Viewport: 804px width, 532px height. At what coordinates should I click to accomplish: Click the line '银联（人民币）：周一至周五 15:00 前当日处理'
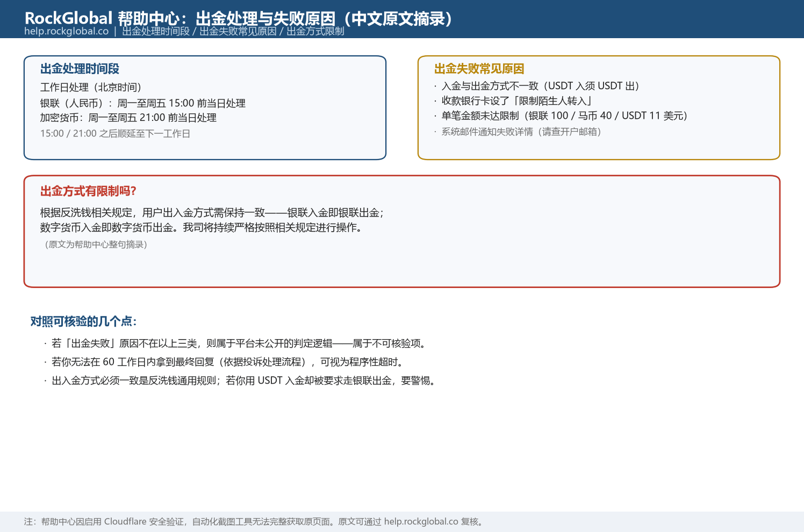point(143,103)
